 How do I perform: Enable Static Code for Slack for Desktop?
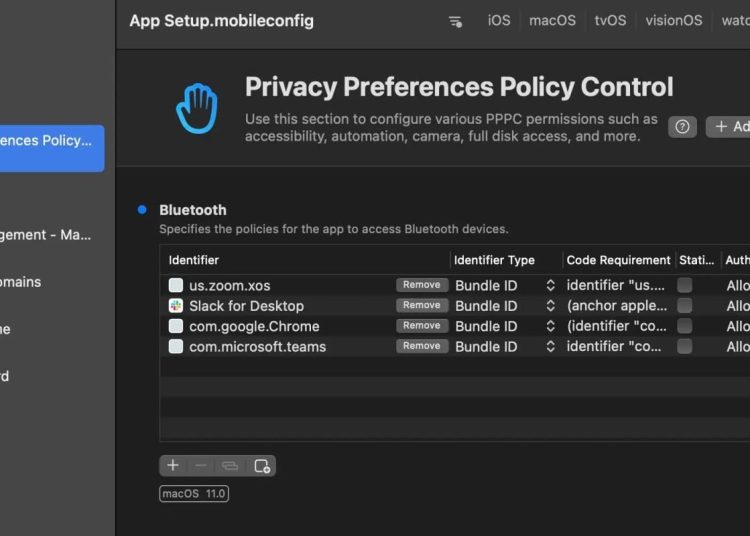click(684, 306)
